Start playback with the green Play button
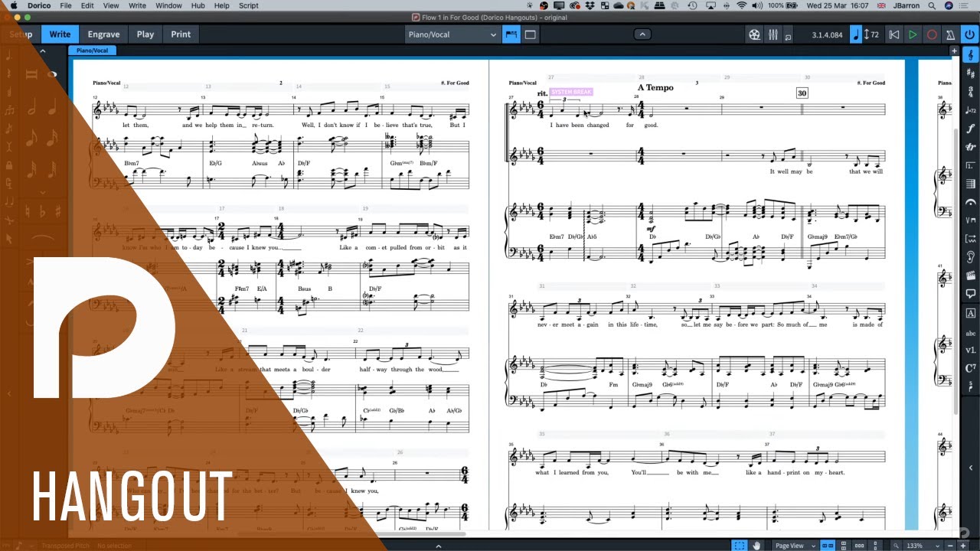This screenshot has width=980, height=551. click(913, 34)
